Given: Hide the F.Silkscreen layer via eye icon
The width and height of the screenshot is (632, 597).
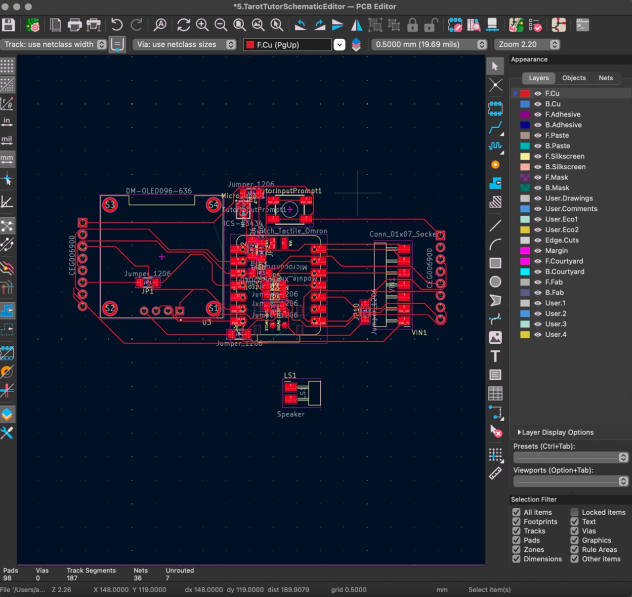Looking at the screenshot, I should [538, 156].
